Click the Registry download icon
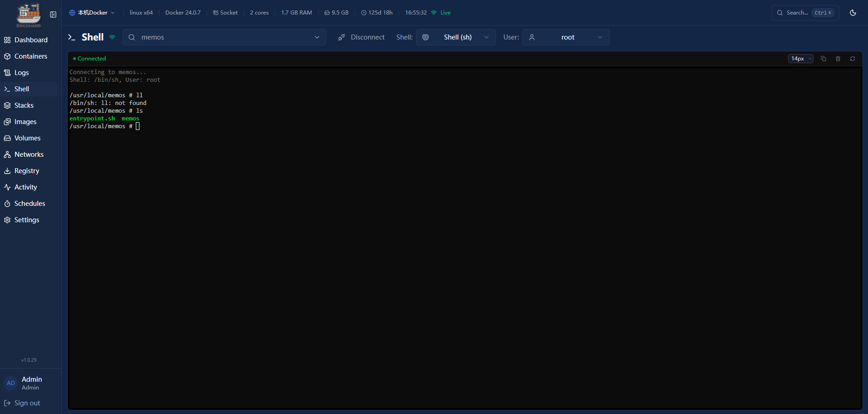The width and height of the screenshot is (868, 414). (x=7, y=171)
